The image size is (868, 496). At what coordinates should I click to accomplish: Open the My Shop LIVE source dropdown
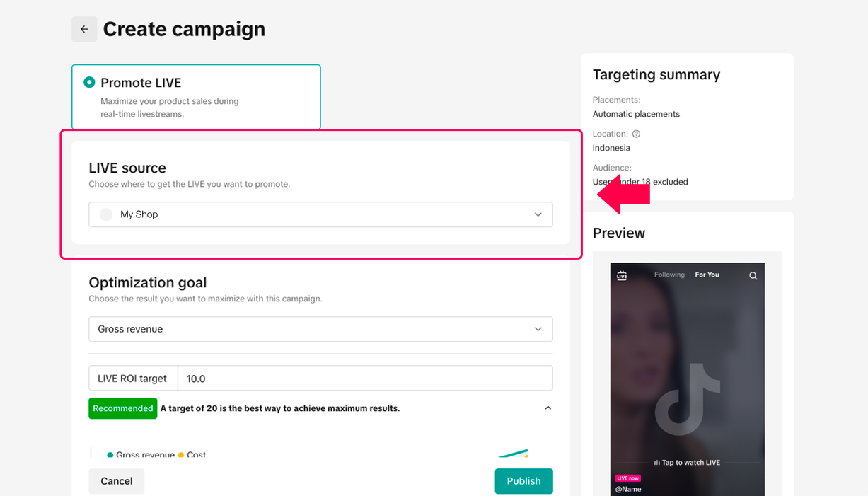tap(320, 214)
